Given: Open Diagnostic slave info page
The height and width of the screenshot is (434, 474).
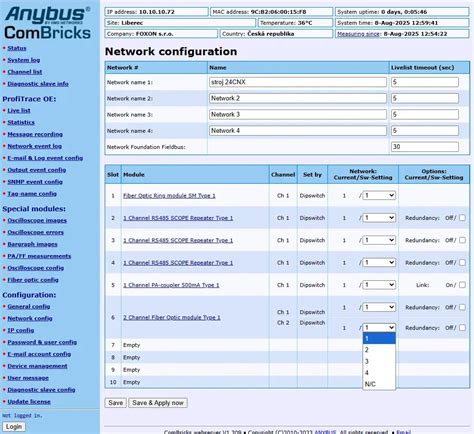Looking at the screenshot, I should [x=38, y=84].
